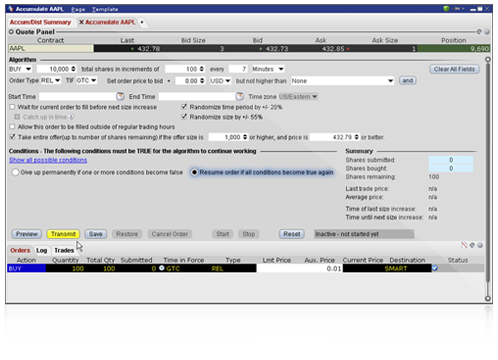
Task: Click the total shares quantity field
Action: point(57,69)
